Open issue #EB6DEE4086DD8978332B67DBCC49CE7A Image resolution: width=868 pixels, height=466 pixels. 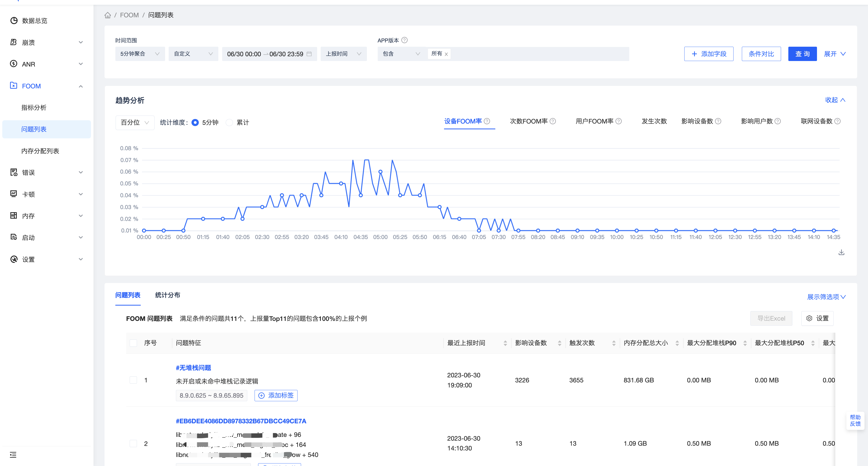coord(241,421)
